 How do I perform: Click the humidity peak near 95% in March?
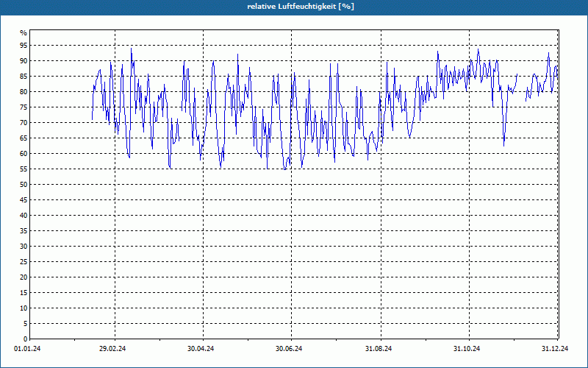132,49
